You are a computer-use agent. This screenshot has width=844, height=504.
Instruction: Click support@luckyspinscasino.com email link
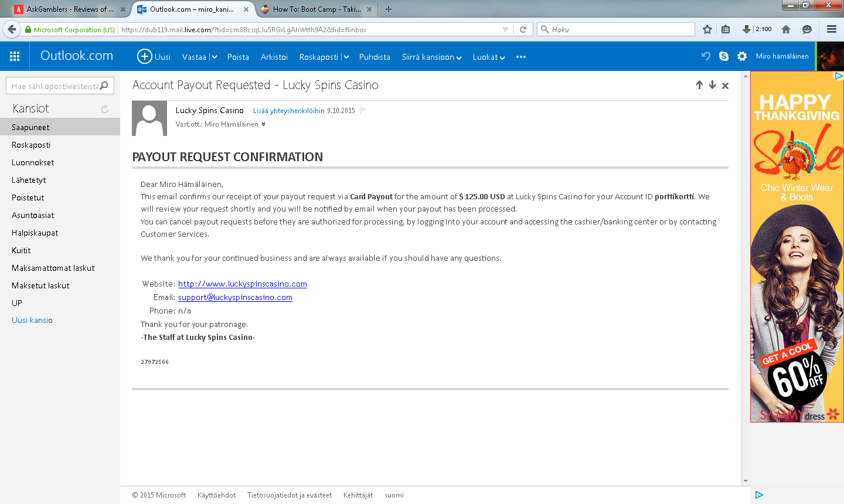click(235, 297)
